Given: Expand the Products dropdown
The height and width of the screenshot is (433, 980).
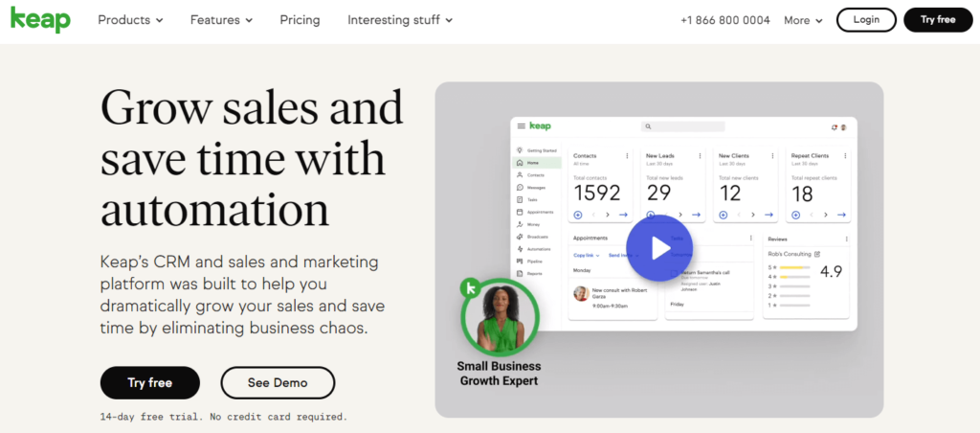Looking at the screenshot, I should [x=130, y=20].
